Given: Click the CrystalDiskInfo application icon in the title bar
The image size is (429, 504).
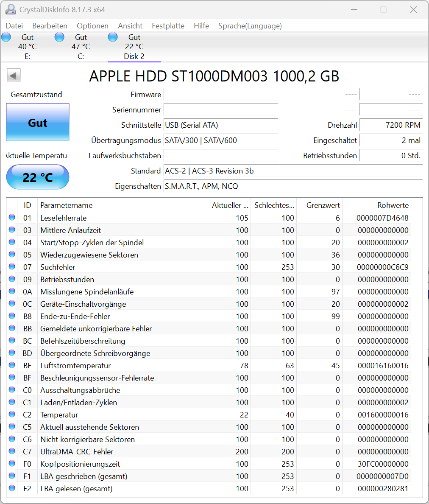Looking at the screenshot, I should coord(10,9).
